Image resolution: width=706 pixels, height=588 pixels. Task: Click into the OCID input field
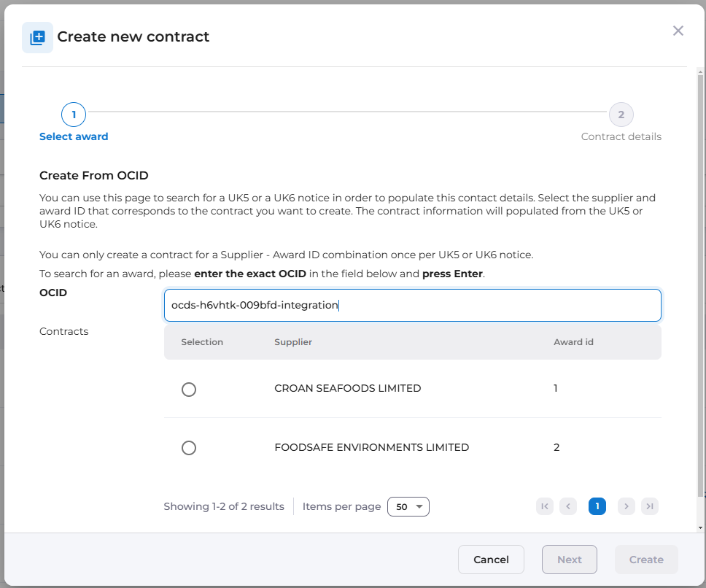[412, 306]
